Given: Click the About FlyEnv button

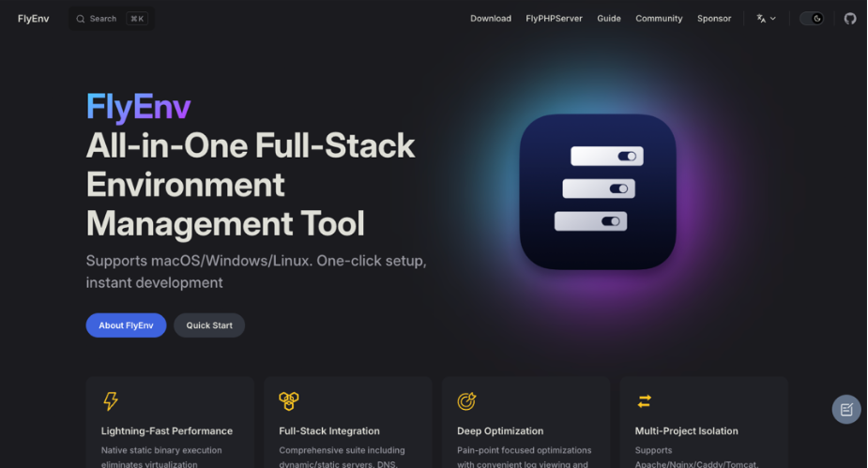Looking at the screenshot, I should click(x=127, y=325).
